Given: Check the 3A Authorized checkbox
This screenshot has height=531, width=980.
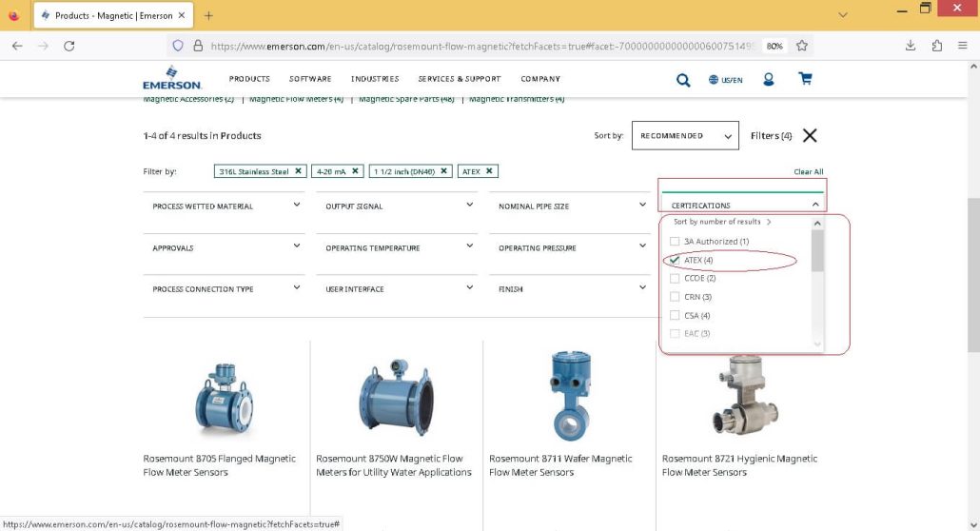Looking at the screenshot, I should point(675,241).
